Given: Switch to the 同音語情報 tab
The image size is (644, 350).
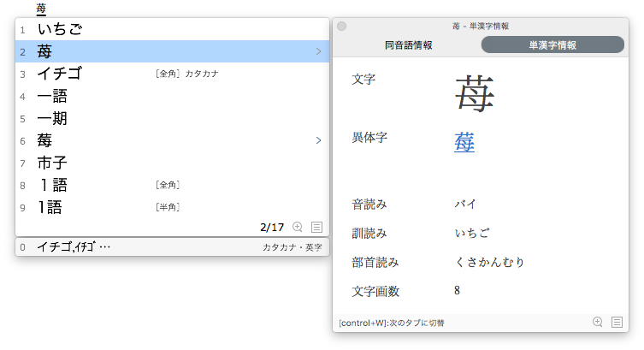Looking at the screenshot, I should click(x=408, y=44).
